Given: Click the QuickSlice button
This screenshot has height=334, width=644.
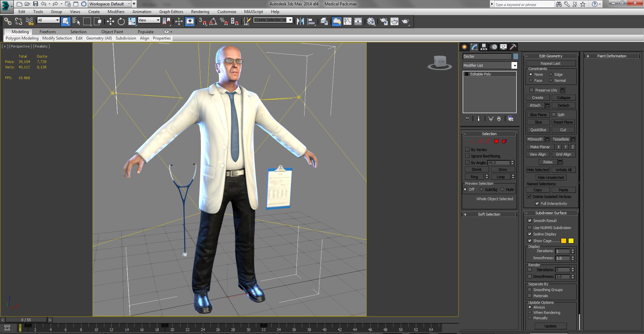Looking at the screenshot, I should pos(538,130).
